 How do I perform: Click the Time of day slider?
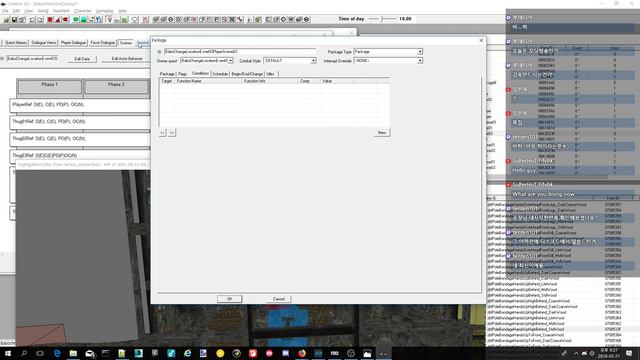tap(382, 19)
